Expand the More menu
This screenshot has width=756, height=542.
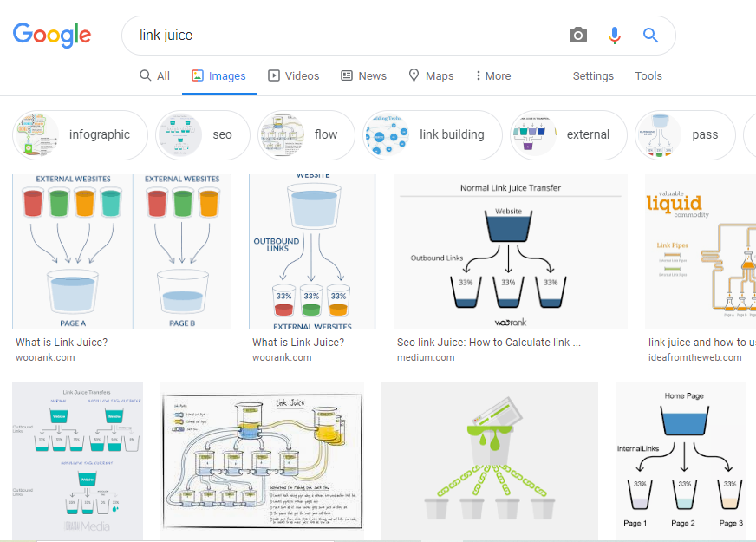coord(493,75)
